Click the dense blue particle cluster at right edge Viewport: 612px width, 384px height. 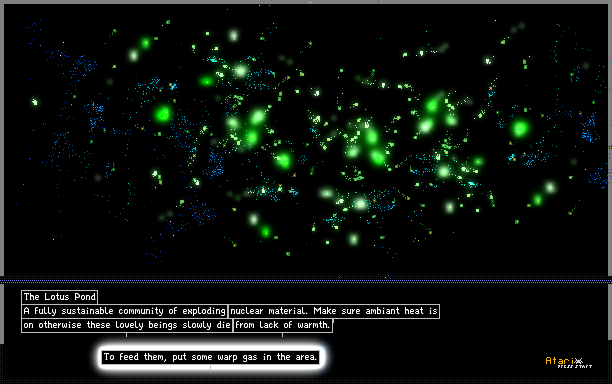589,129
